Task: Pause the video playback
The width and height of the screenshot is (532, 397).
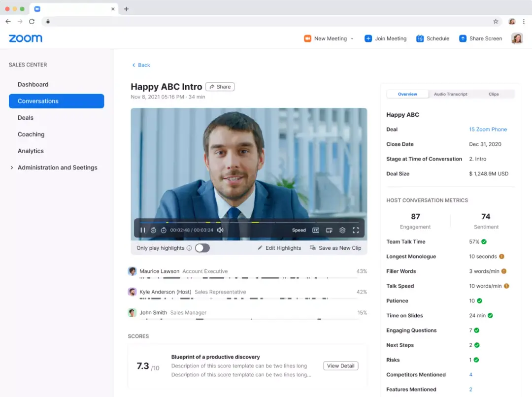Action: click(x=142, y=230)
